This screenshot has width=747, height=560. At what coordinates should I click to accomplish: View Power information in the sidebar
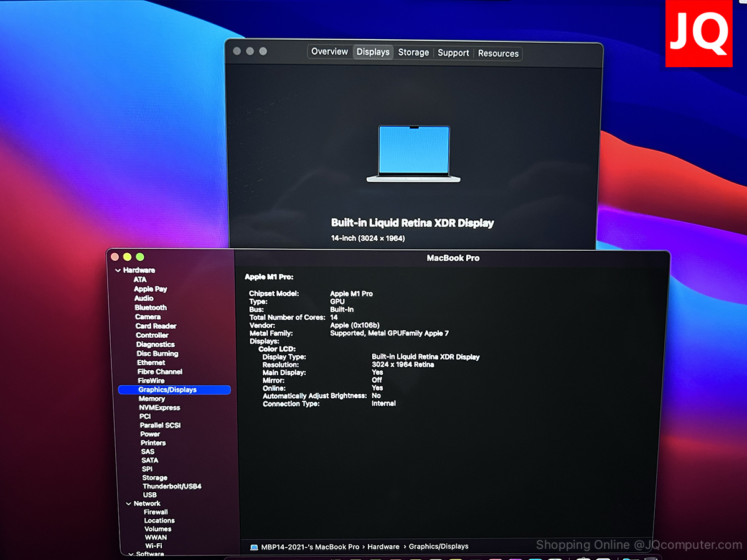point(150,434)
